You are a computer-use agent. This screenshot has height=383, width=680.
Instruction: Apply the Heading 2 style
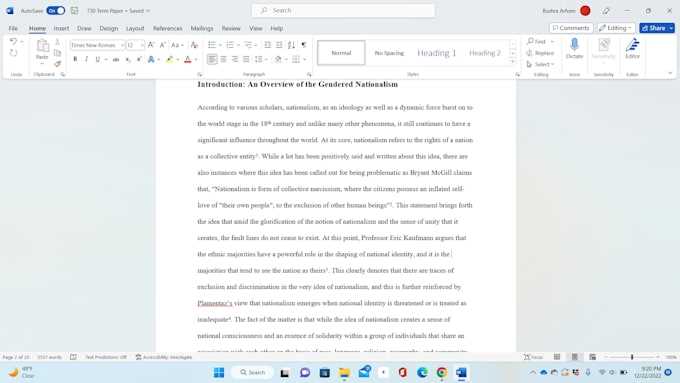484,53
